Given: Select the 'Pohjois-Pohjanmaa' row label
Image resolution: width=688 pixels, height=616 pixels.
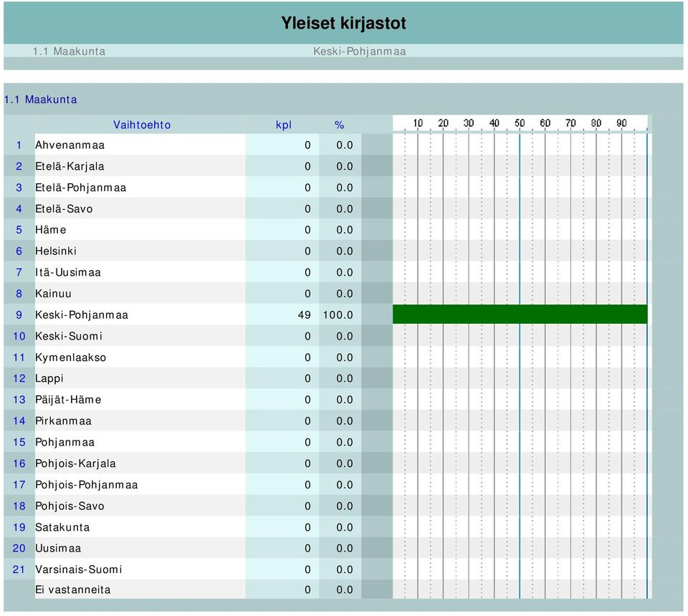Looking at the screenshot, I should tap(87, 485).
